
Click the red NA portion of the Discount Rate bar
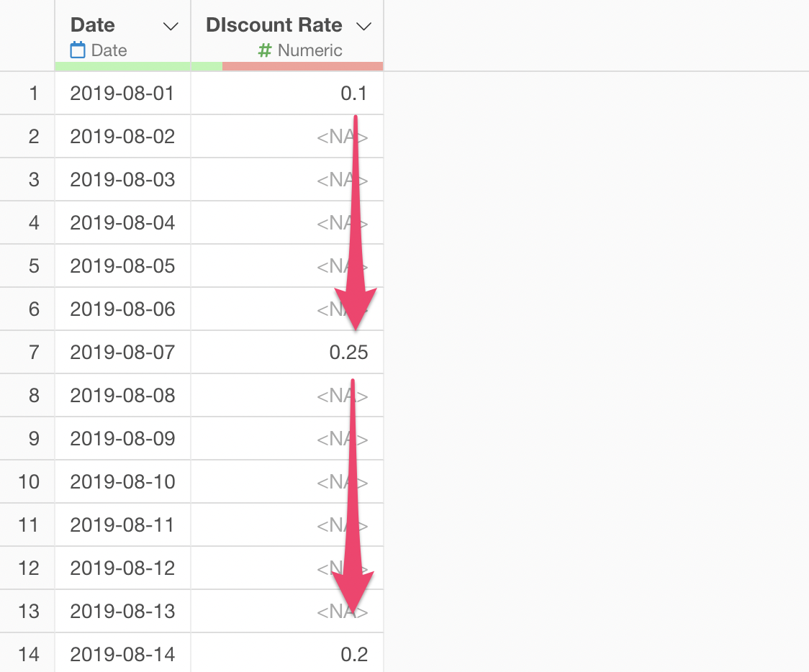[302, 66]
